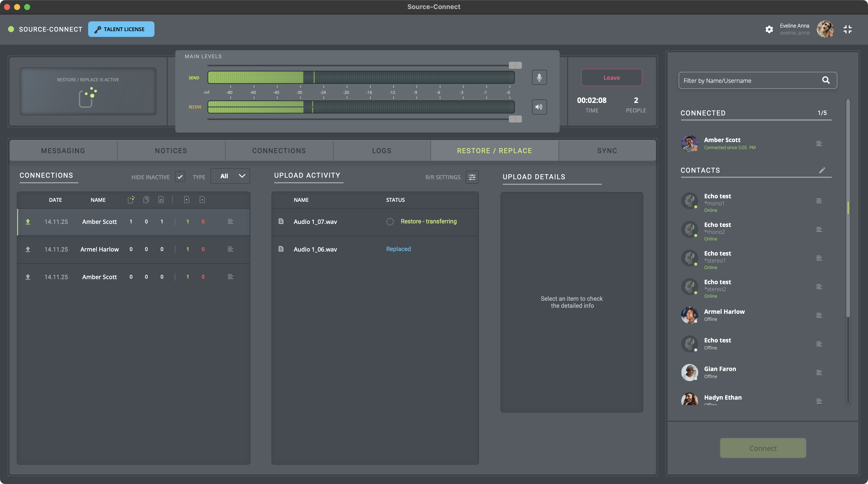Screen dimensions: 868x484
Task: Click the red Leave button
Action: tap(611, 78)
